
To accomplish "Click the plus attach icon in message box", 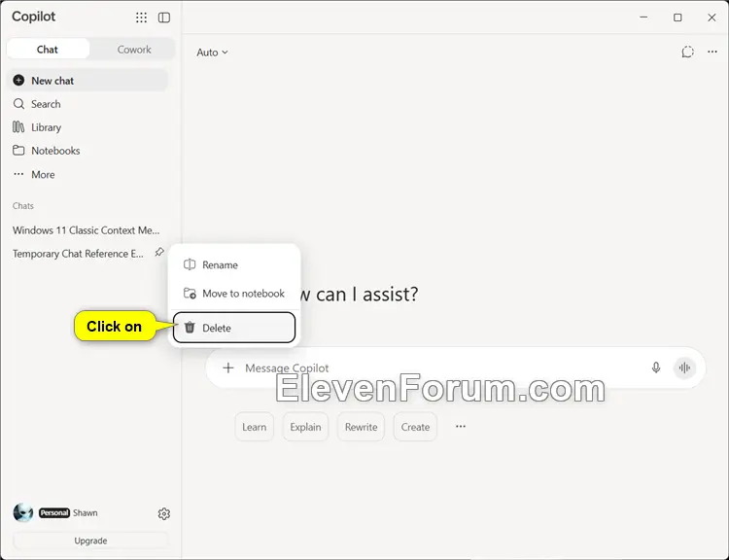I will (x=228, y=367).
